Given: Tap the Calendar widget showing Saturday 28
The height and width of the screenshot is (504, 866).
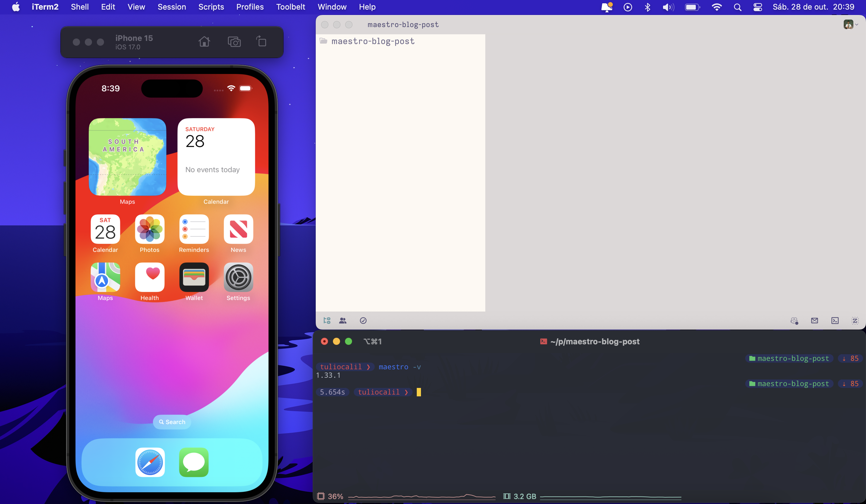Looking at the screenshot, I should click(x=216, y=157).
